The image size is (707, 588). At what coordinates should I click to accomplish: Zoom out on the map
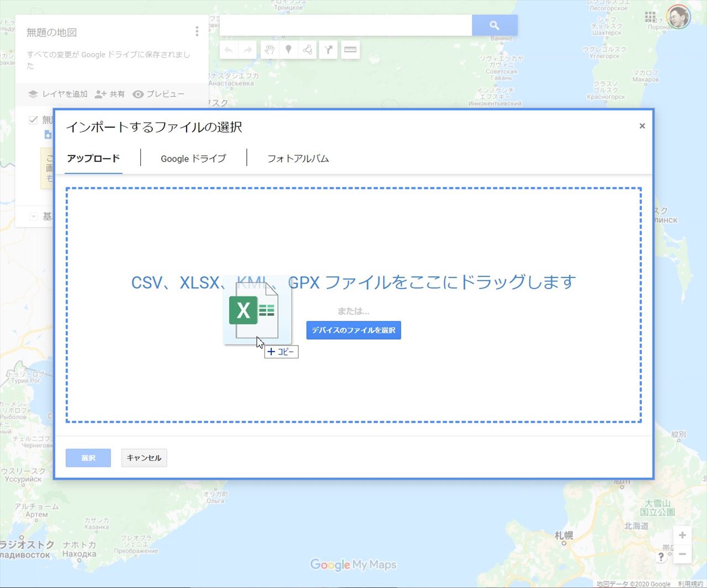[682, 554]
